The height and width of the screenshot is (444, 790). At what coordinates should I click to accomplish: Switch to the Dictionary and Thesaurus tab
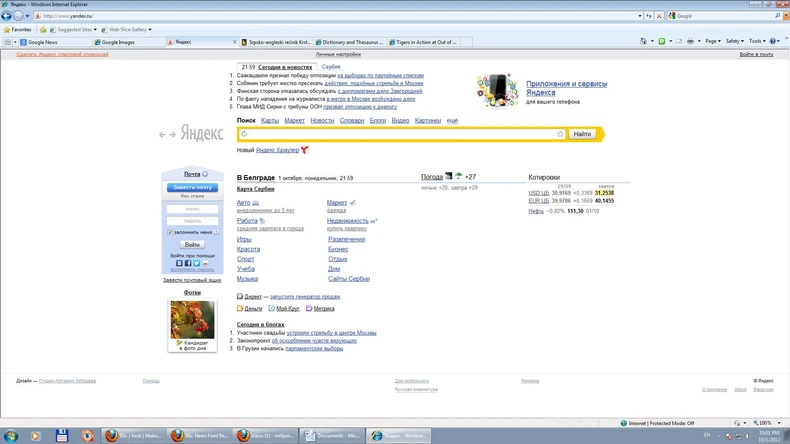point(351,42)
